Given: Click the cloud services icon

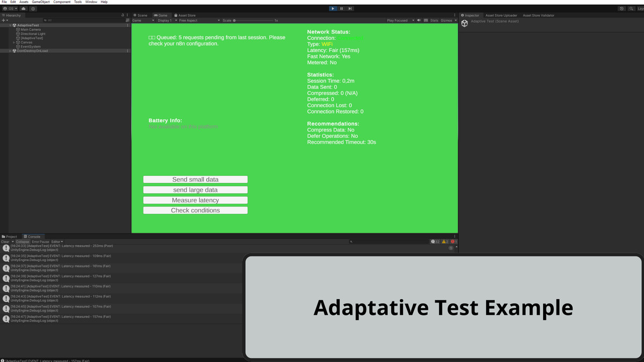Looking at the screenshot, I should coord(24,9).
